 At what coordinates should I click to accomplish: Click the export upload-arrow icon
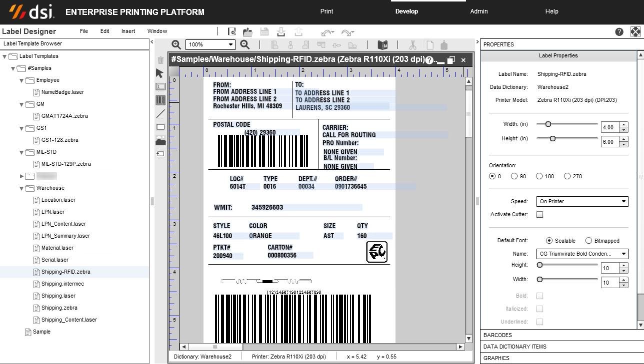click(298, 31)
